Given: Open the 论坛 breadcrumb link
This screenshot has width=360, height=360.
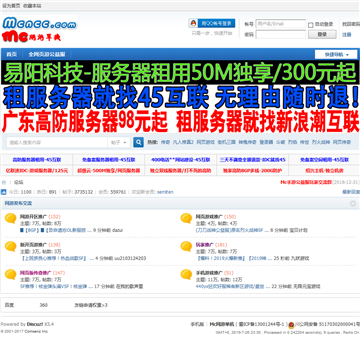Looking at the screenshot, I should point(18,182).
